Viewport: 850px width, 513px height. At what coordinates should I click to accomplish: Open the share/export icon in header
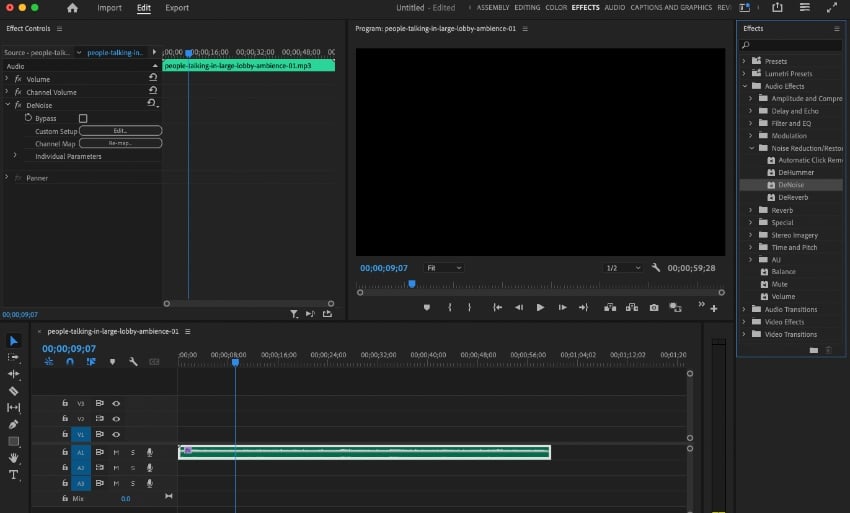777,7
